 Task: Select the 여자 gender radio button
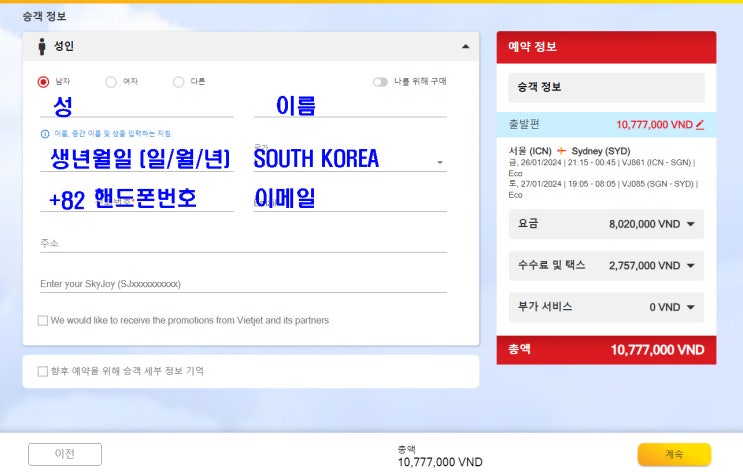111,82
